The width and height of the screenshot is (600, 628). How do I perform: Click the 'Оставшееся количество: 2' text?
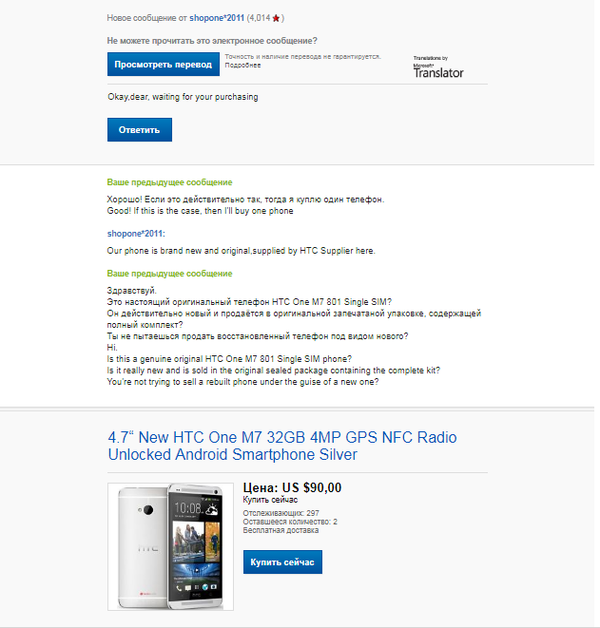click(x=290, y=522)
